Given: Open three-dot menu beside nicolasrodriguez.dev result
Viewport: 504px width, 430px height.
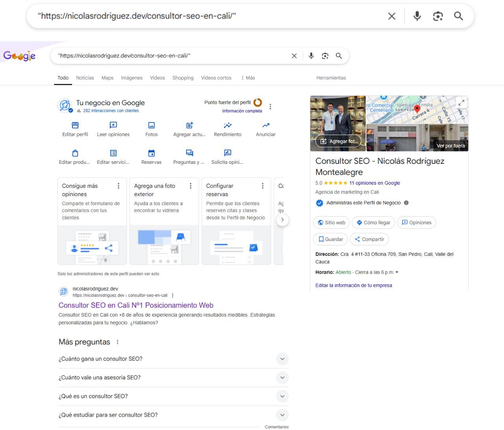Looking at the screenshot, I should tap(173, 295).
